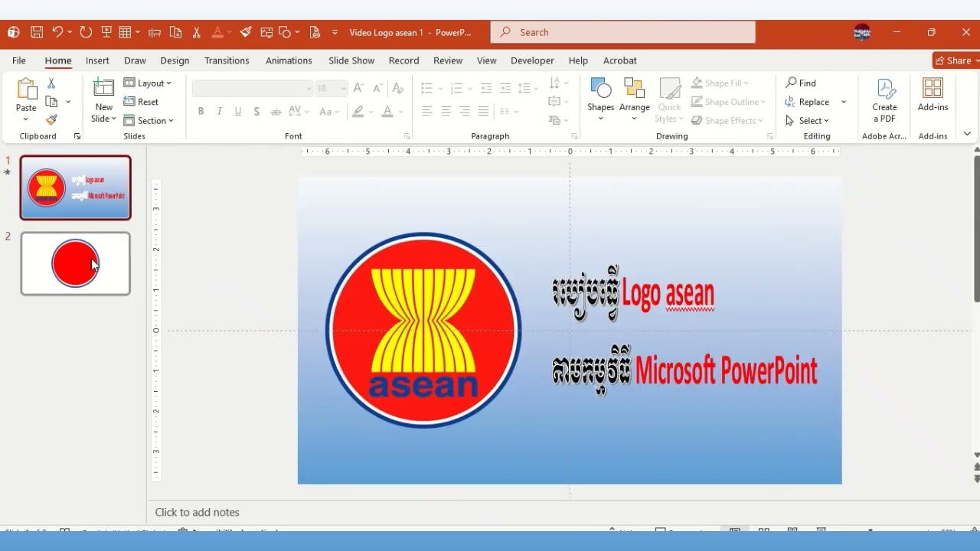Redo the last action in the title bar
Image resolution: width=980 pixels, height=551 pixels.
[86, 32]
